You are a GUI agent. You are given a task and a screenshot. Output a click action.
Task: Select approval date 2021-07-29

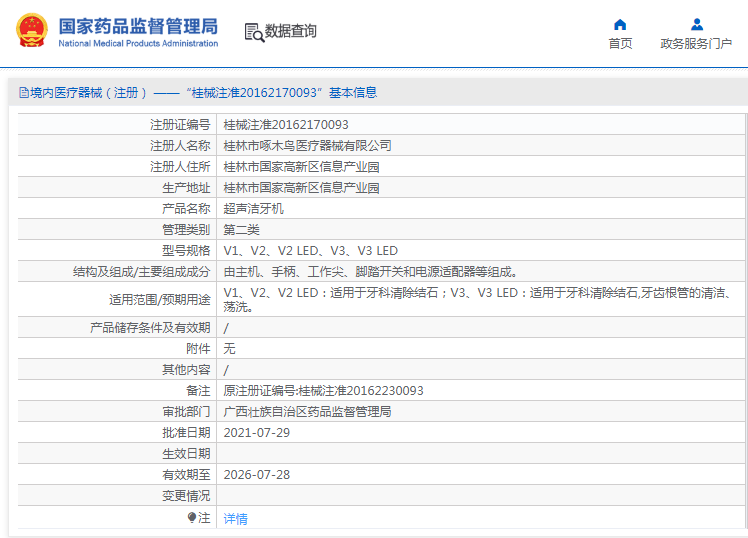(257, 433)
